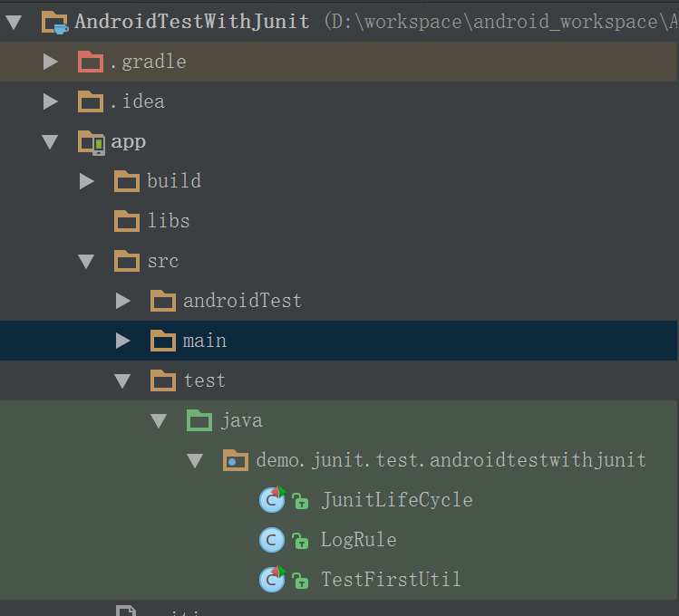The height and width of the screenshot is (616, 679).
Task: Click the D:\workspace\android_workspace project path text
Action: pos(501,22)
